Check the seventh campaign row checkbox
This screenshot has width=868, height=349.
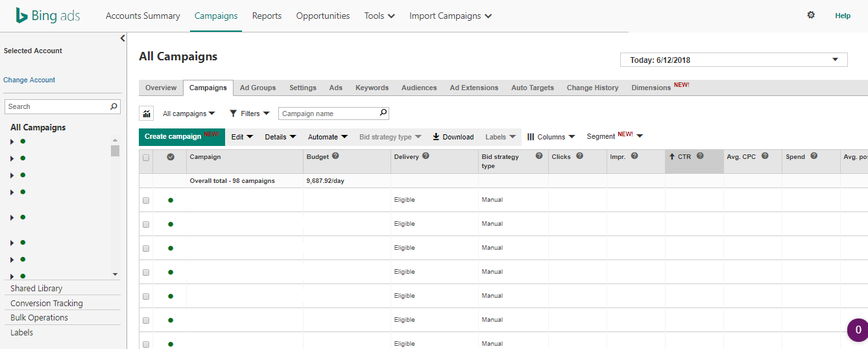pyautogui.click(x=146, y=344)
